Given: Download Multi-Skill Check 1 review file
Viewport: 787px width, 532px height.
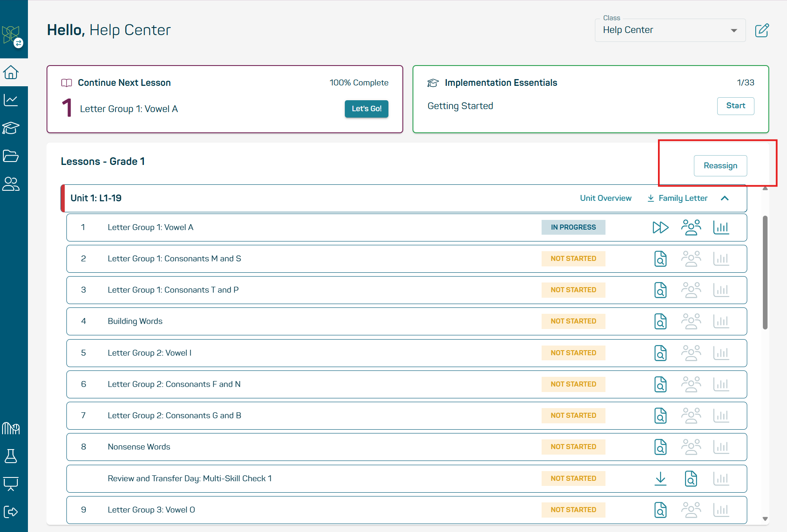Looking at the screenshot, I should pos(660,479).
